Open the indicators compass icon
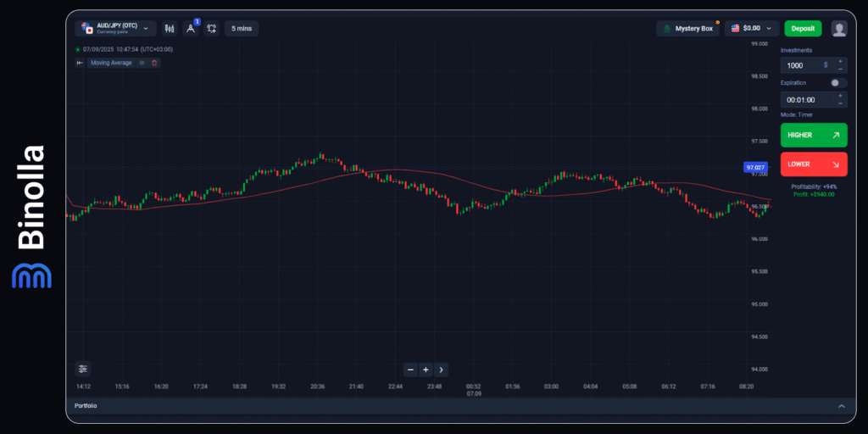The image size is (868, 434). [x=191, y=28]
